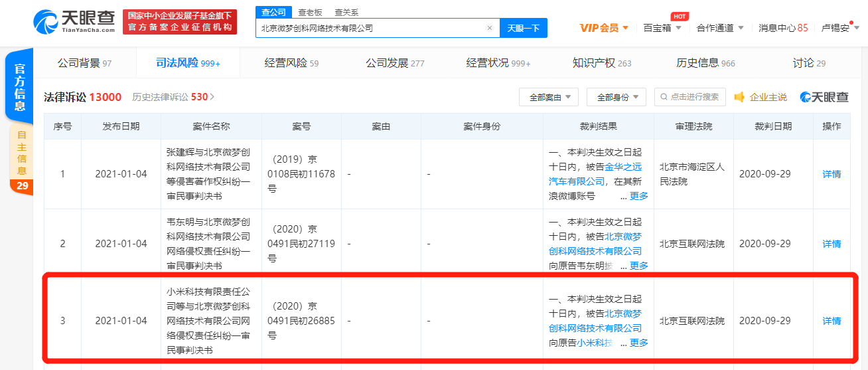Open 北京微梦创科 link in row 2 verdict
This screenshot has height=370, width=868.
click(x=595, y=244)
